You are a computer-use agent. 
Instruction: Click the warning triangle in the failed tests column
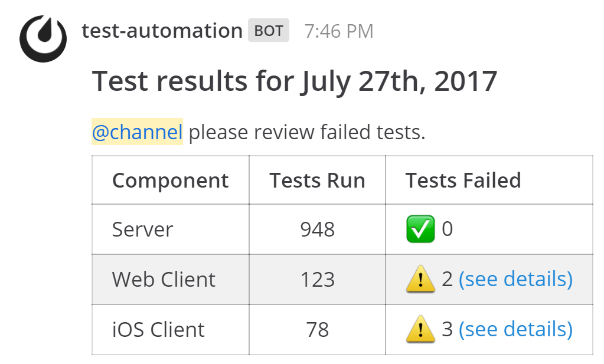pyautogui.click(x=419, y=279)
